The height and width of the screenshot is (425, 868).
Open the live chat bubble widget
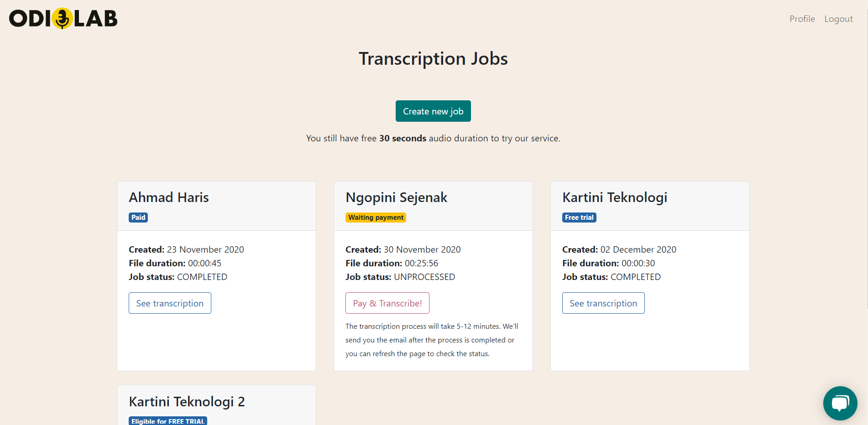click(840, 403)
